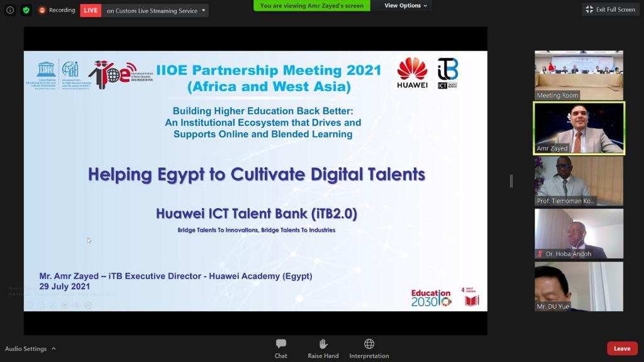The height and width of the screenshot is (362, 644).
Task: Click the shared slide title text
Action: [257, 174]
